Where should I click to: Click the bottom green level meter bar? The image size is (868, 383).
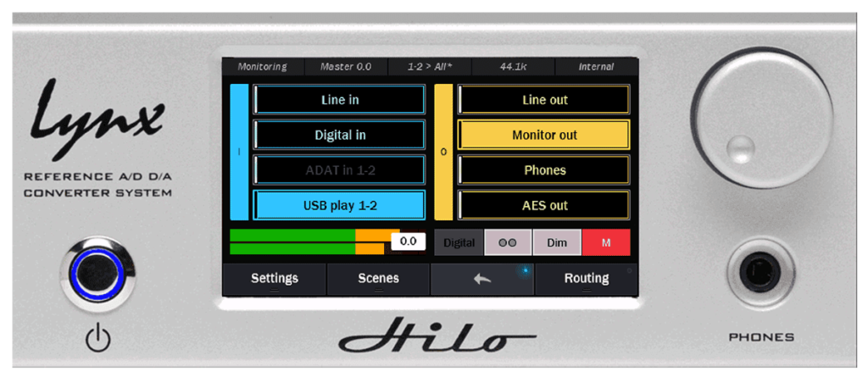coord(307,249)
